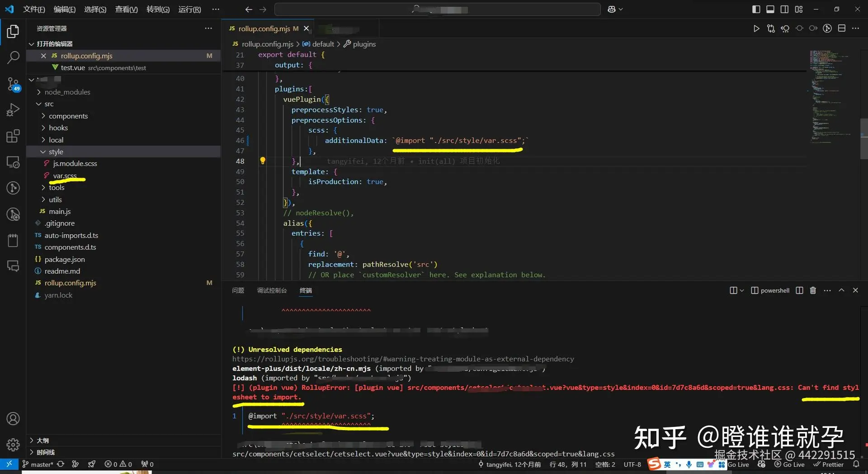Click the master branch in status bar
The image size is (868, 474).
pos(38,464)
